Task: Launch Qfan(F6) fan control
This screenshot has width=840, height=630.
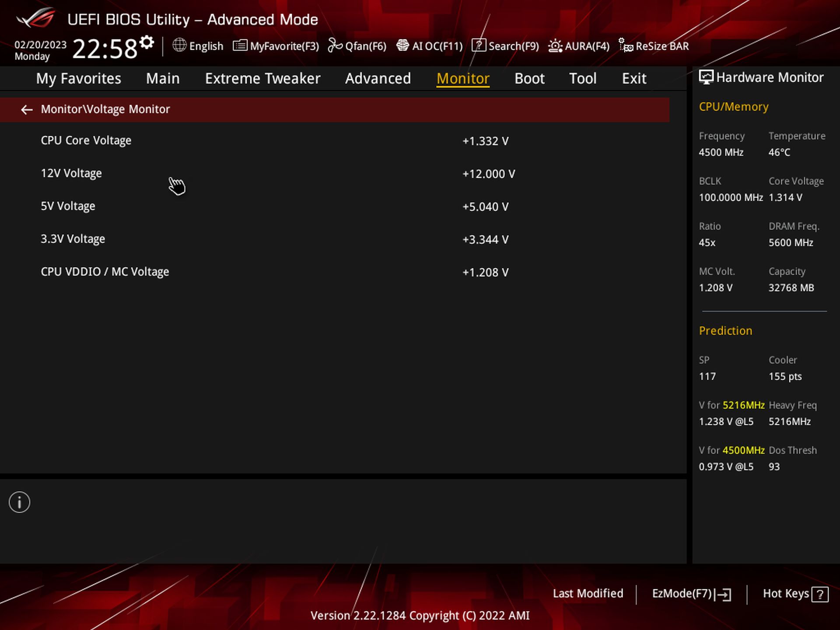Action: pos(357,46)
